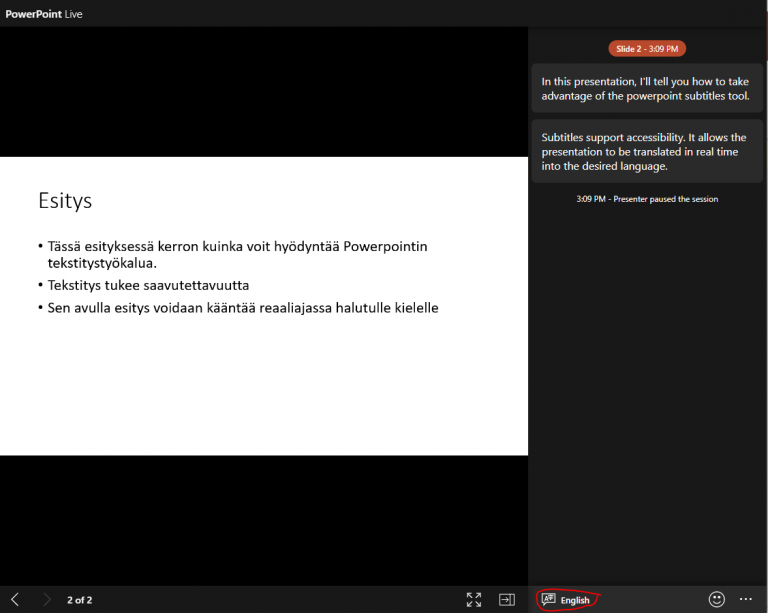Open the smiley reactions menu

point(716,599)
